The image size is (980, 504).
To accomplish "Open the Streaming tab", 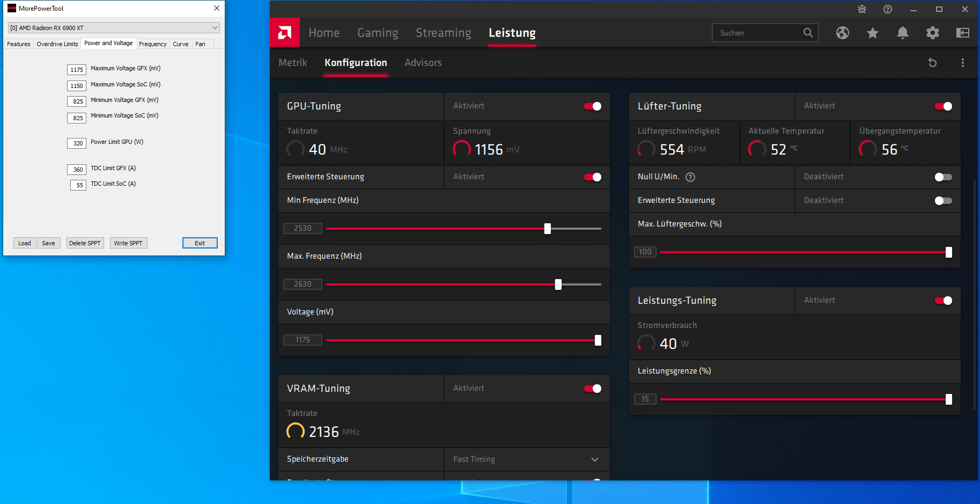I will coord(444,33).
